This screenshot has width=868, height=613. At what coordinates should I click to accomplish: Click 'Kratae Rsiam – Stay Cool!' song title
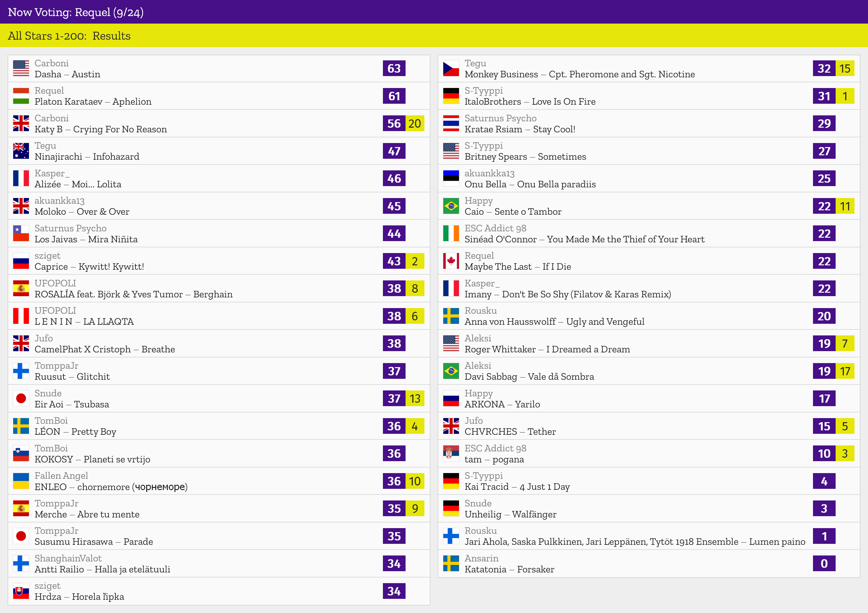(520, 129)
